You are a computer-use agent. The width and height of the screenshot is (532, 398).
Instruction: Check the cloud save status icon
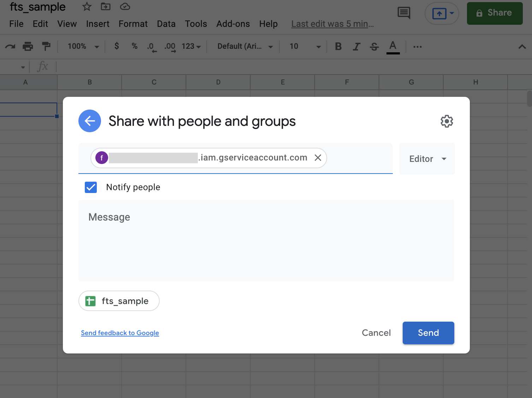(x=125, y=6)
